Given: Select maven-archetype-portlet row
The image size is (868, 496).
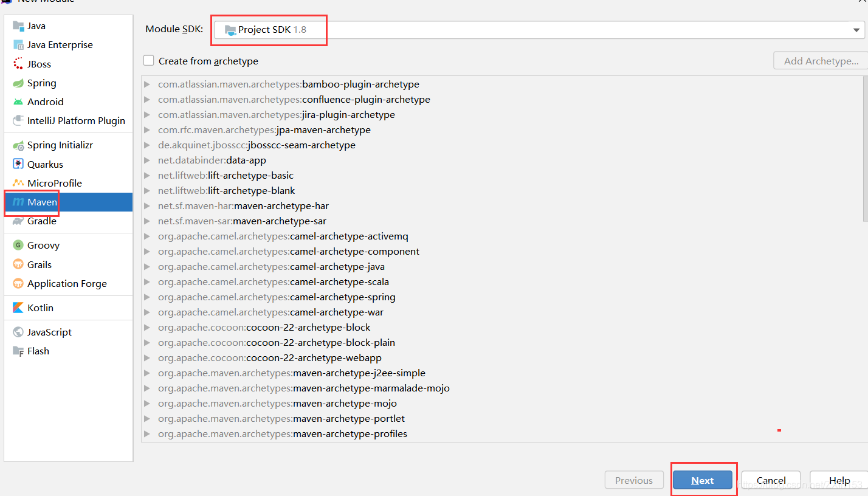Looking at the screenshot, I should pyautogui.click(x=502, y=419).
